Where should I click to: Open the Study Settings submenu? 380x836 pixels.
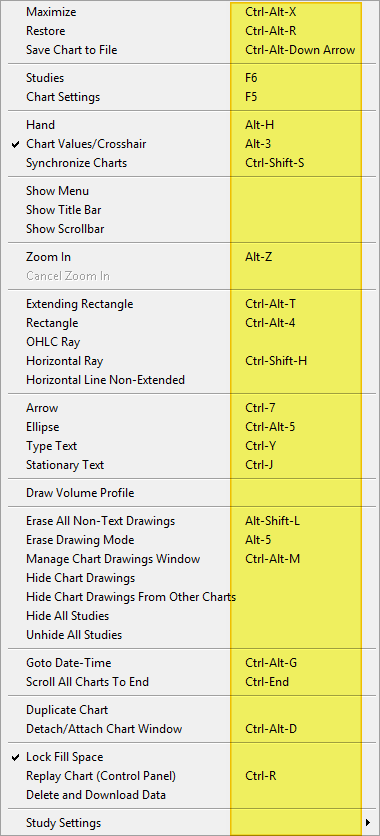(x=190, y=823)
